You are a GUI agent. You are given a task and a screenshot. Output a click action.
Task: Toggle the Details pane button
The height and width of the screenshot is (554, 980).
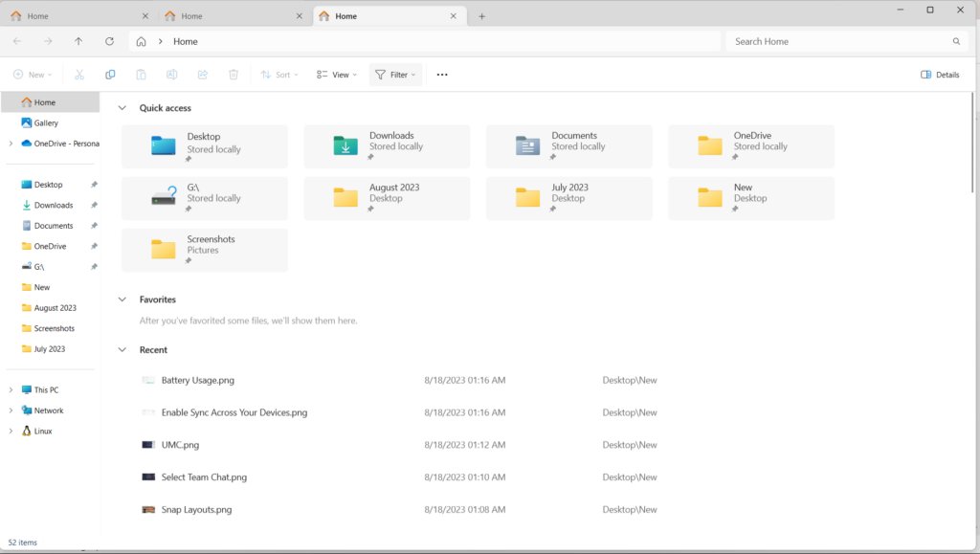click(940, 75)
